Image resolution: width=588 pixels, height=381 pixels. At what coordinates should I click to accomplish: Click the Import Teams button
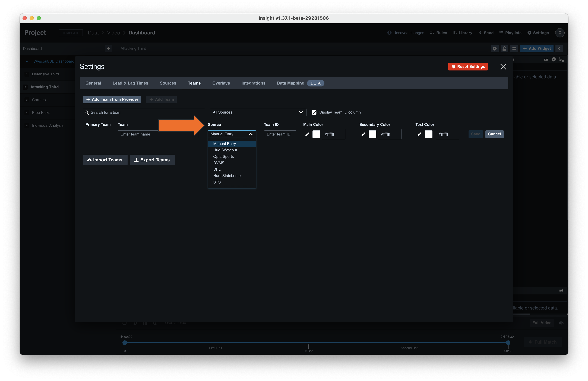click(105, 160)
